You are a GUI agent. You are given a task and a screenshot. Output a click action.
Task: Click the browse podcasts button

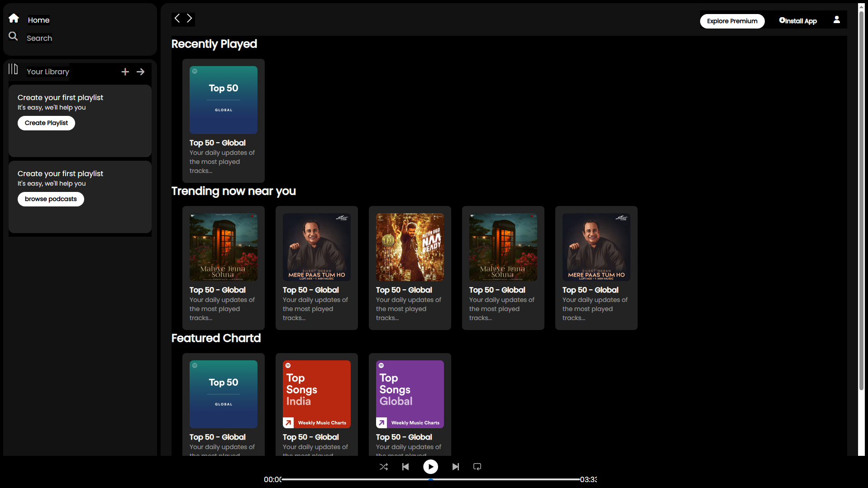coord(51,199)
